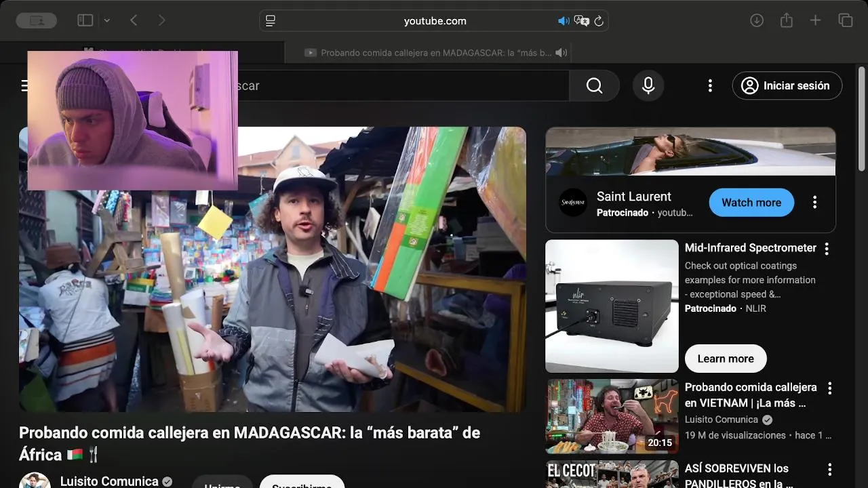Screen dimensions: 868x488
Task: Mute the tab using its speaker icon
Action: [561, 52]
